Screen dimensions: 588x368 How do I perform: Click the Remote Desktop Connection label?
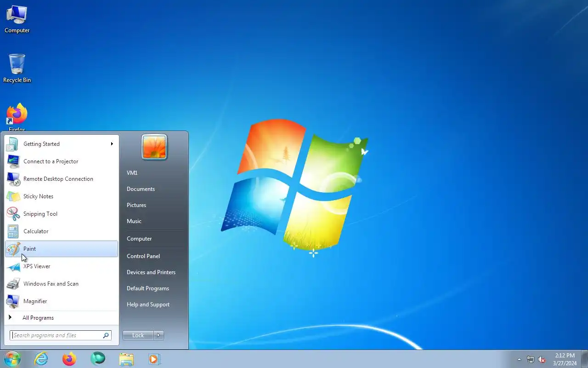[58, 179]
